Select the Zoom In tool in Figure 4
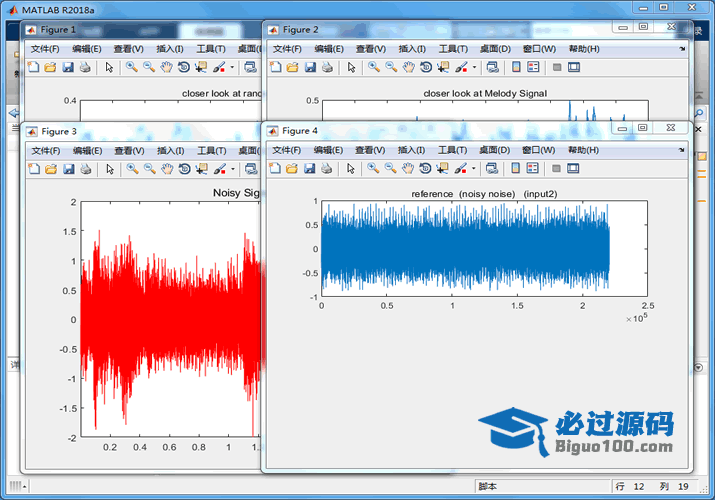The height and width of the screenshot is (500, 715). (373, 169)
